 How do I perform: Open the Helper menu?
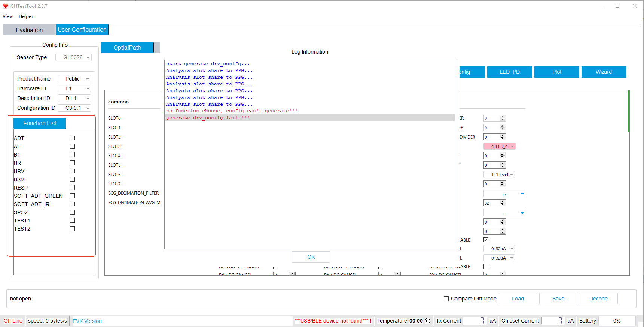point(26,16)
